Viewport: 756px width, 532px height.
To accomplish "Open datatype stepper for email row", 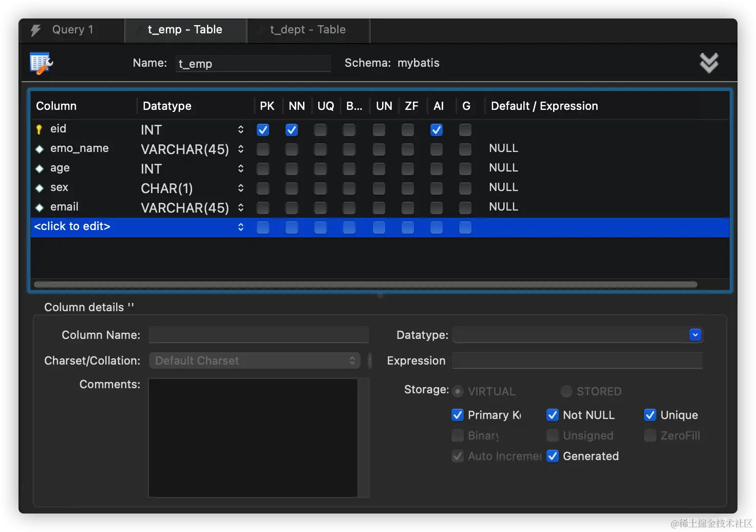I will [x=241, y=208].
